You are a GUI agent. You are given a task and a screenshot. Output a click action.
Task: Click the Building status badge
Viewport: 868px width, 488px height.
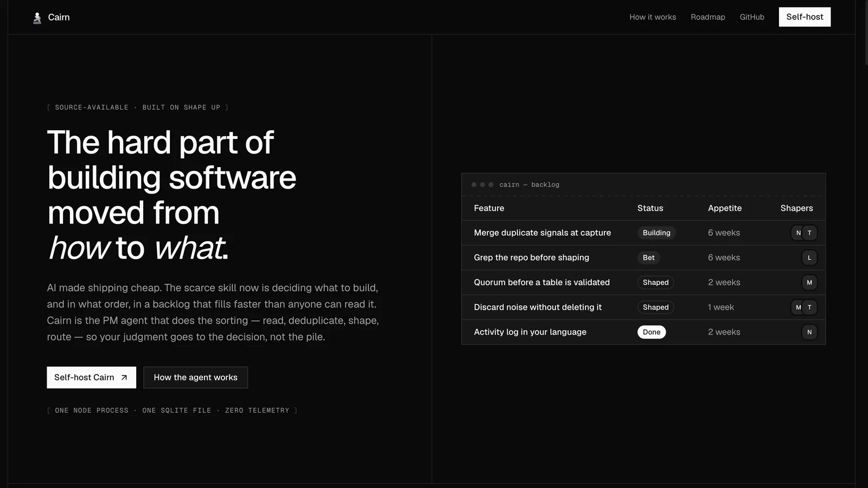click(x=656, y=233)
